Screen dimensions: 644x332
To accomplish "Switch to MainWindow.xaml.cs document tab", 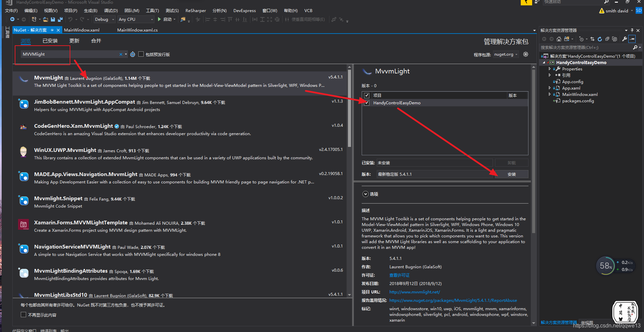I will click(137, 30).
